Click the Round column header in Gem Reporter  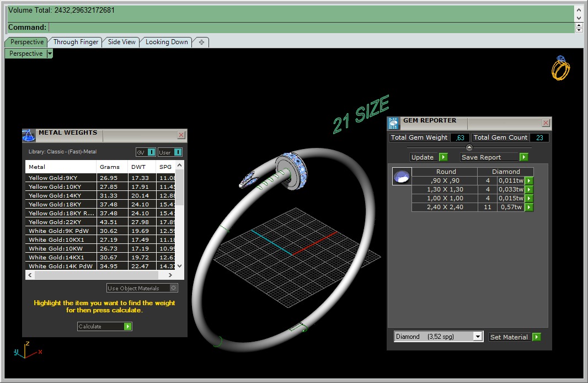point(446,172)
